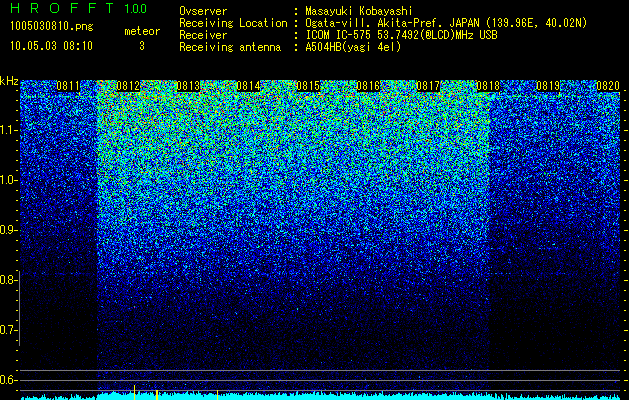This screenshot has height=400, width=629.
Task: Select the A504HB(yagi 4el) antenna text
Action: (353, 47)
